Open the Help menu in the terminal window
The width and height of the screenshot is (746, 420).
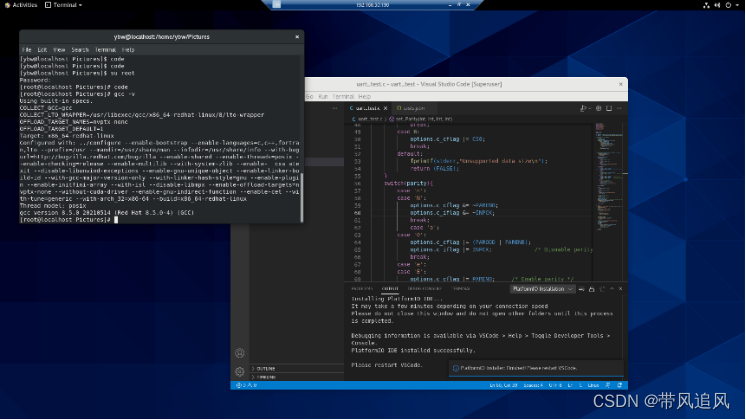[x=128, y=50]
